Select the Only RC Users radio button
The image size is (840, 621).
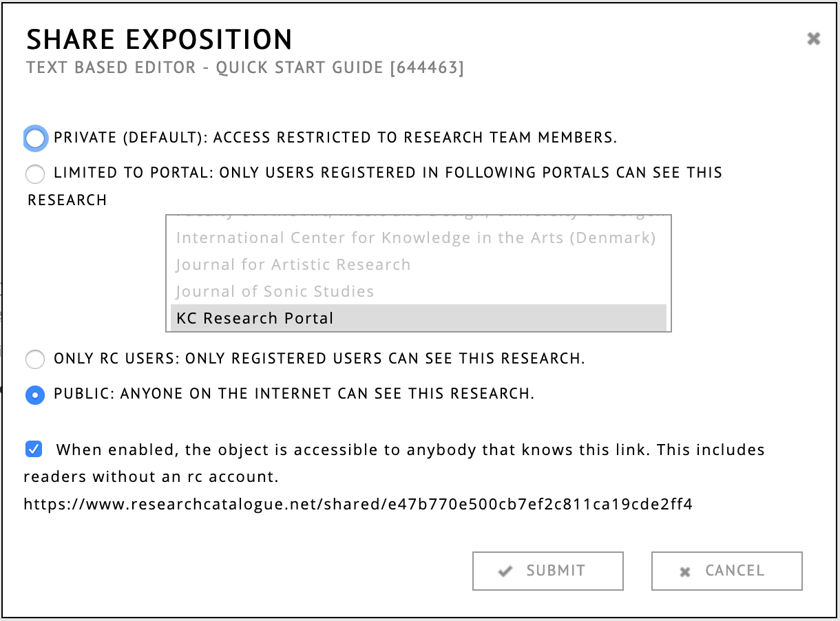pyautogui.click(x=35, y=359)
